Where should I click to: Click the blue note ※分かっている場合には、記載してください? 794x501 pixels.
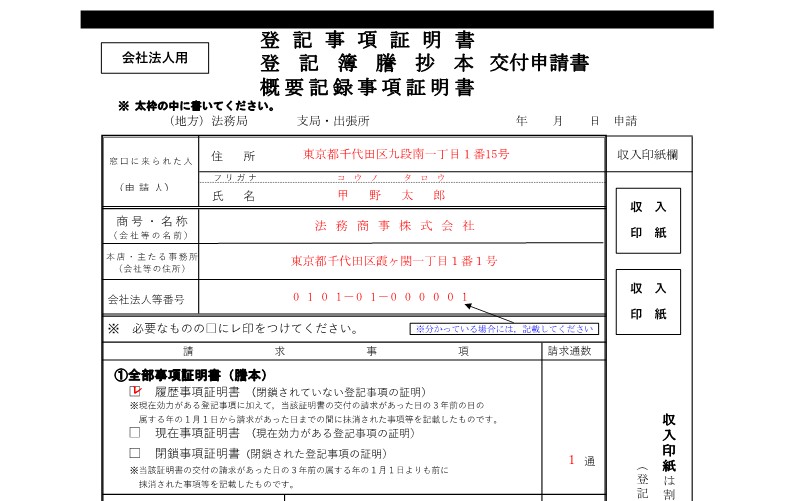(504, 329)
